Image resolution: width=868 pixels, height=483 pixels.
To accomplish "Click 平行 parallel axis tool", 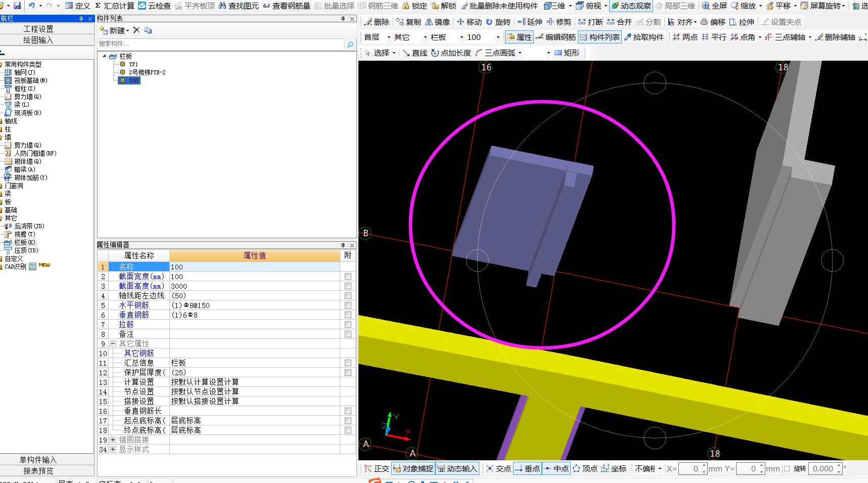I will coord(714,37).
